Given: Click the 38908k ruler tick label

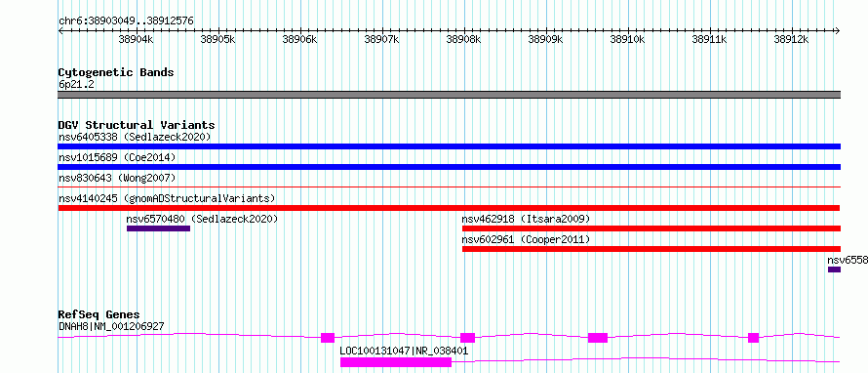Looking at the screenshot, I should click(x=463, y=40).
